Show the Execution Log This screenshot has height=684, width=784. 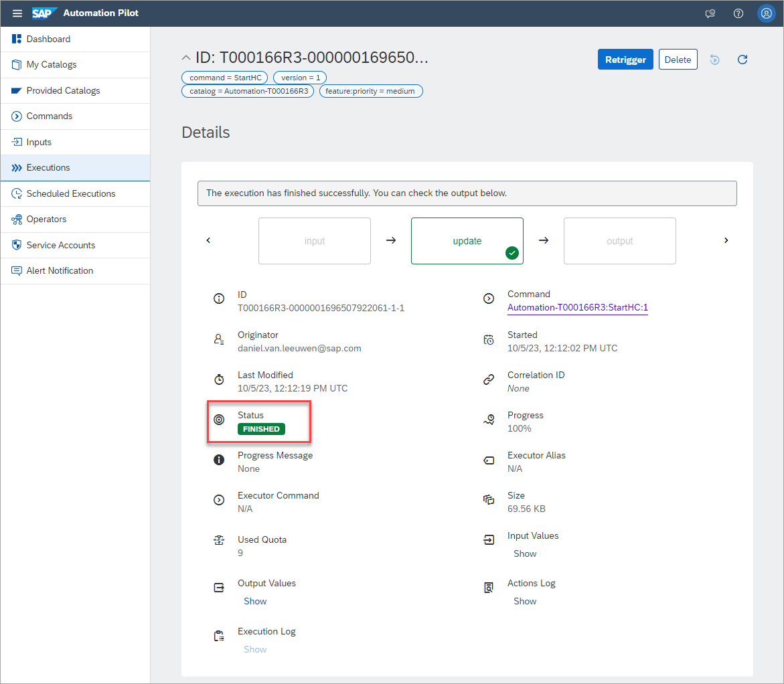pyautogui.click(x=255, y=649)
